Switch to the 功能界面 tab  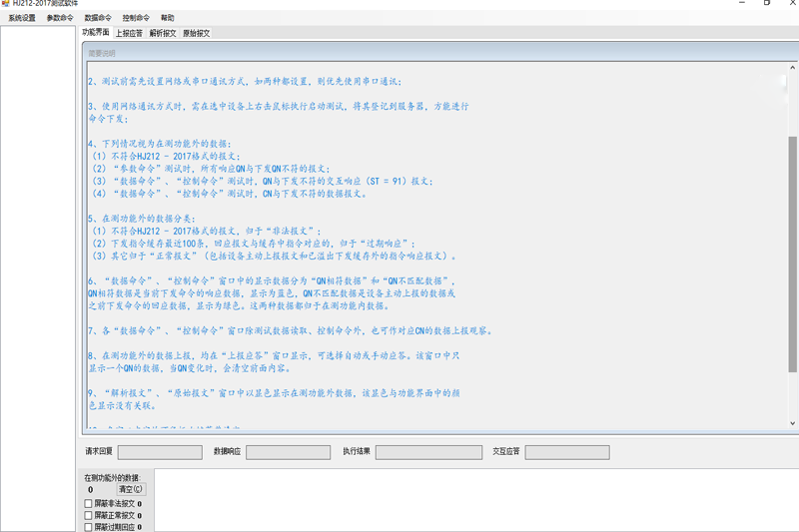[x=96, y=33]
